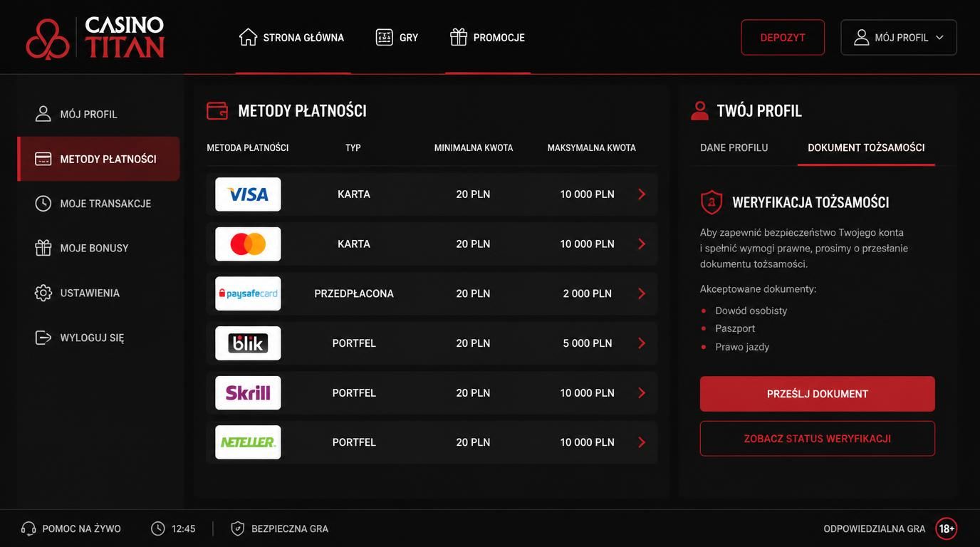Open the paysafecard row arrow
Screen dimensions: 980x547
[x=642, y=293]
